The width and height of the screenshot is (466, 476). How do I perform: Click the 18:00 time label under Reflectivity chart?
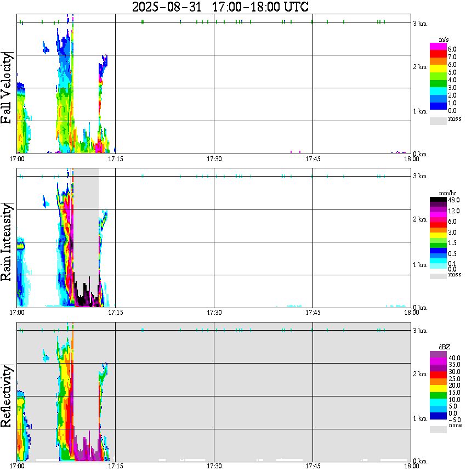coord(411,466)
